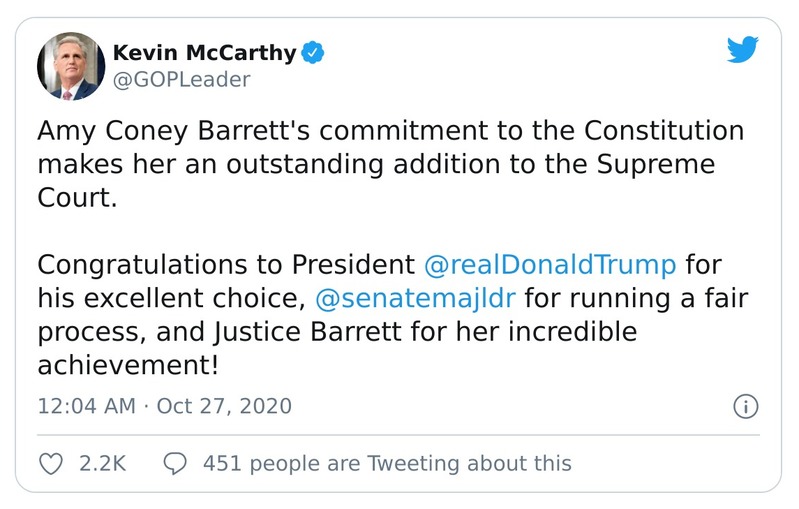Click the blue verified badge

click(x=313, y=52)
